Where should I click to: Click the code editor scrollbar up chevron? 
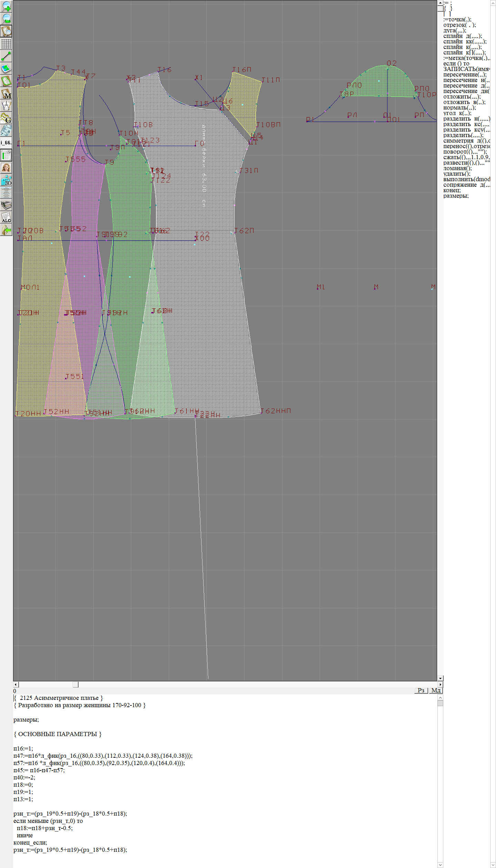coord(440,697)
